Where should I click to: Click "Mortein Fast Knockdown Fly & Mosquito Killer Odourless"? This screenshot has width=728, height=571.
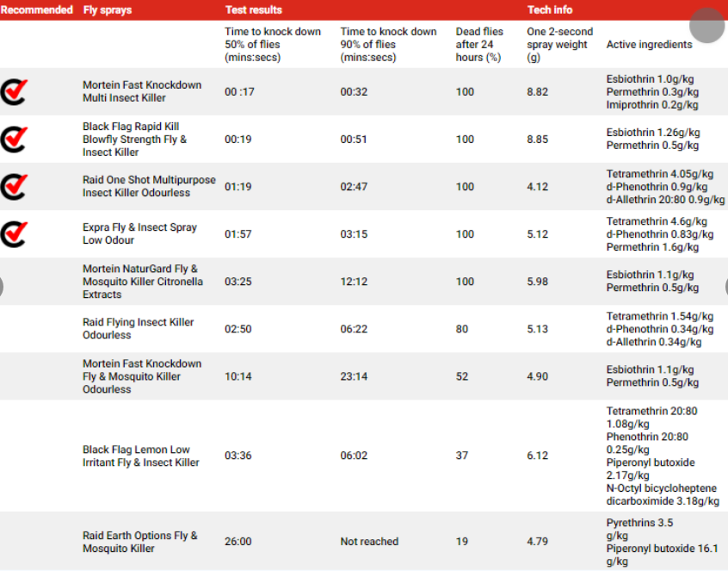[x=142, y=375]
